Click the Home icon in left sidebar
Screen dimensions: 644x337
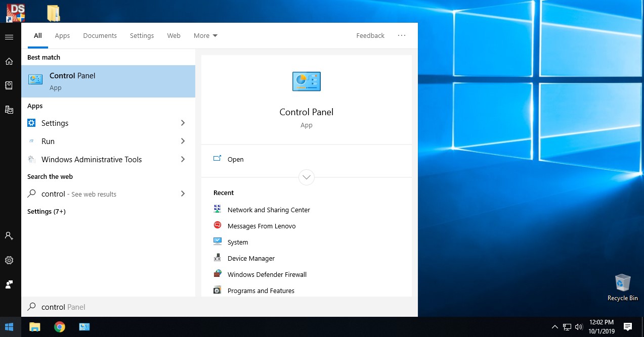[x=9, y=61]
